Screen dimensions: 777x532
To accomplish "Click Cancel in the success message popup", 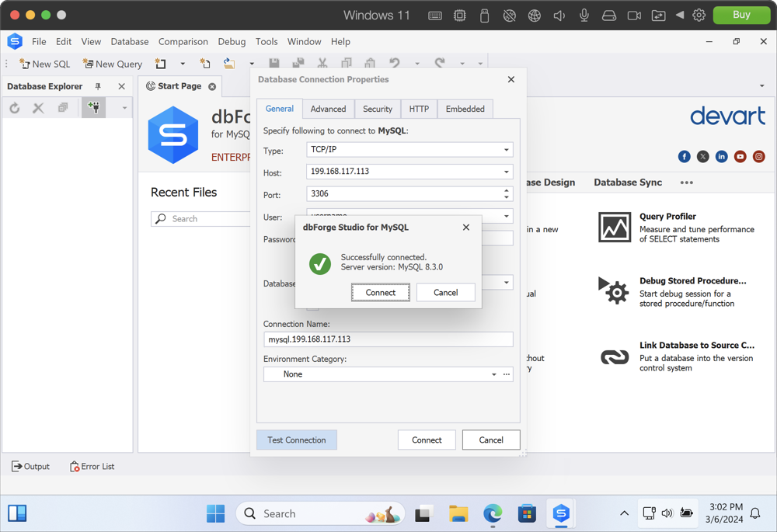I will pos(446,292).
